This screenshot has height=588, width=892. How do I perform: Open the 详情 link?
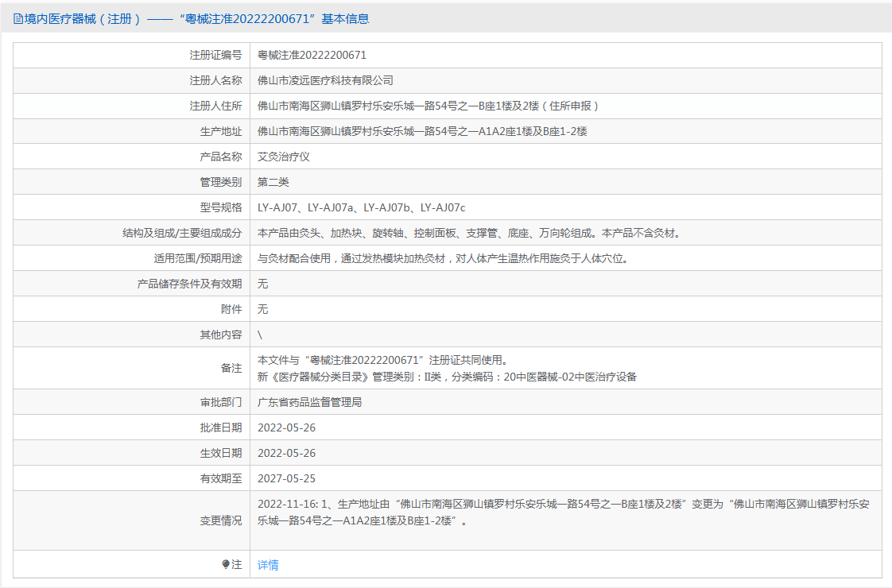point(268,565)
